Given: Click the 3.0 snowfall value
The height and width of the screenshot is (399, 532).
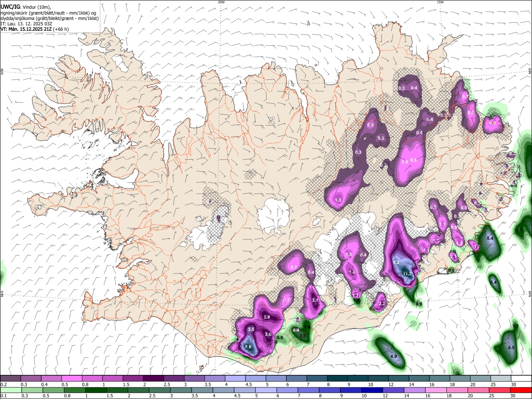Looking at the screenshot, I should 268,334.
